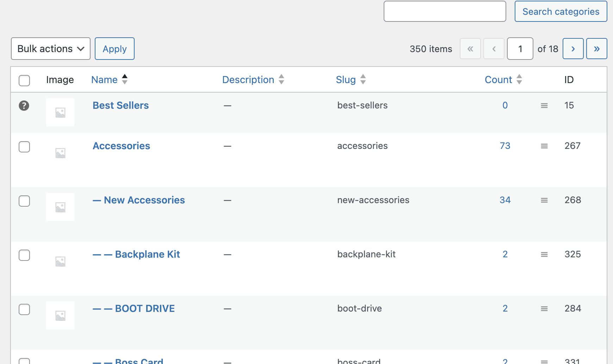Click the drag handle for Best Sellers row
The image size is (613, 364).
(544, 106)
